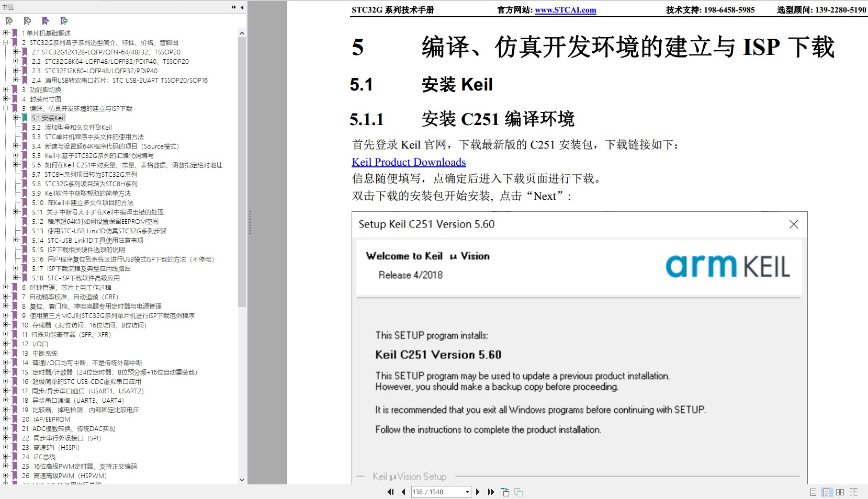Click bookmark icon beside 5.7 STC8H系列项目转为STC32G系列
The image size is (868, 499).
point(25,174)
